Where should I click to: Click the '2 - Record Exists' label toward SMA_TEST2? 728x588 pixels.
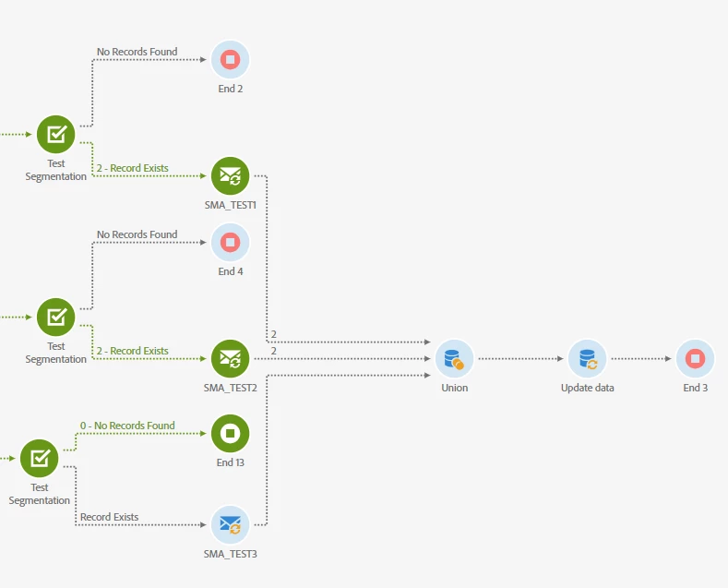tap(132, 351)
